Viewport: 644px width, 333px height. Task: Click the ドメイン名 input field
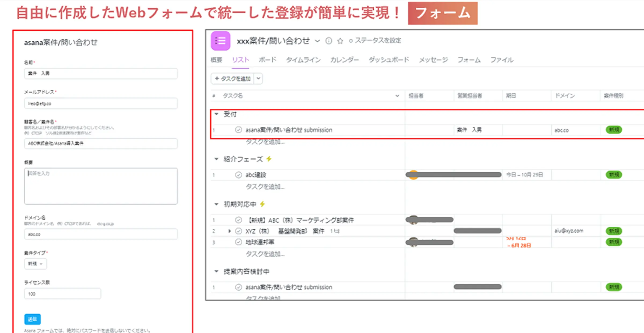[x=101, y=234]
